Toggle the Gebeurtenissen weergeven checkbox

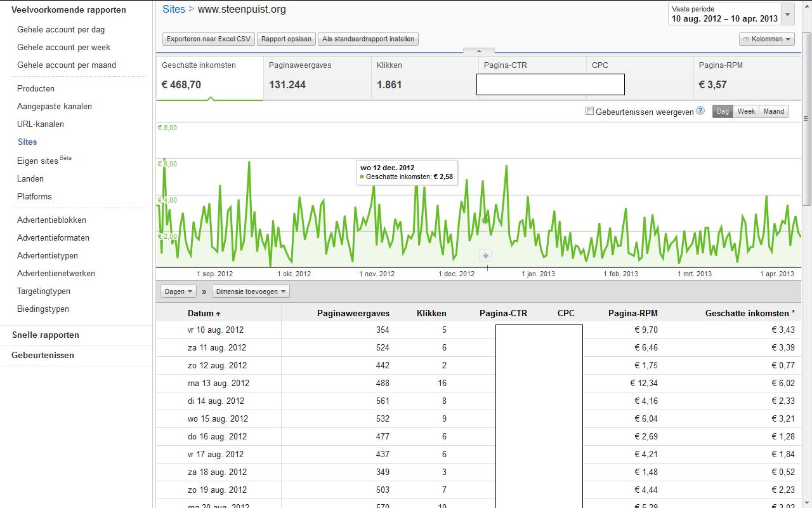(x=589, y=111)
